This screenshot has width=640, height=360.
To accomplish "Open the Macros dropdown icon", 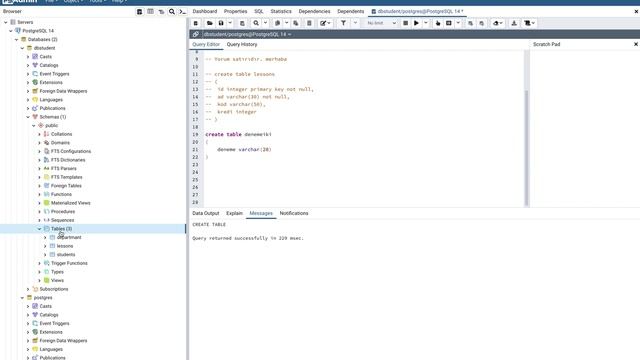I will coord(529,23).
